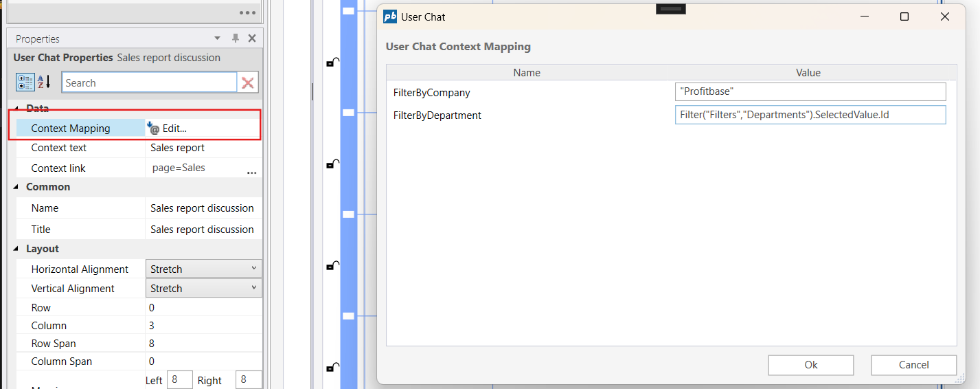Open Properties panel window position dropdown arrow
Image resolution: width=980 pixels, height=389 pixels.
tap(218, 38)
